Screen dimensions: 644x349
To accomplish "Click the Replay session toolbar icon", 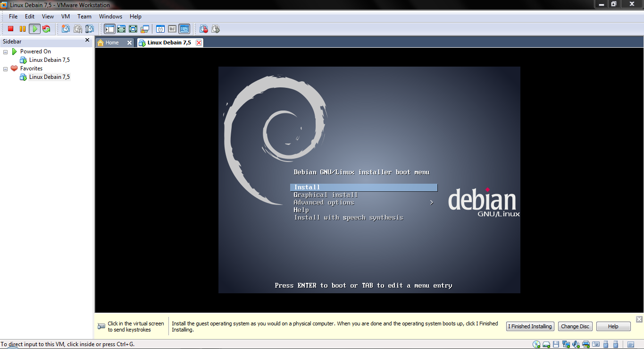I will pos(216,29).
